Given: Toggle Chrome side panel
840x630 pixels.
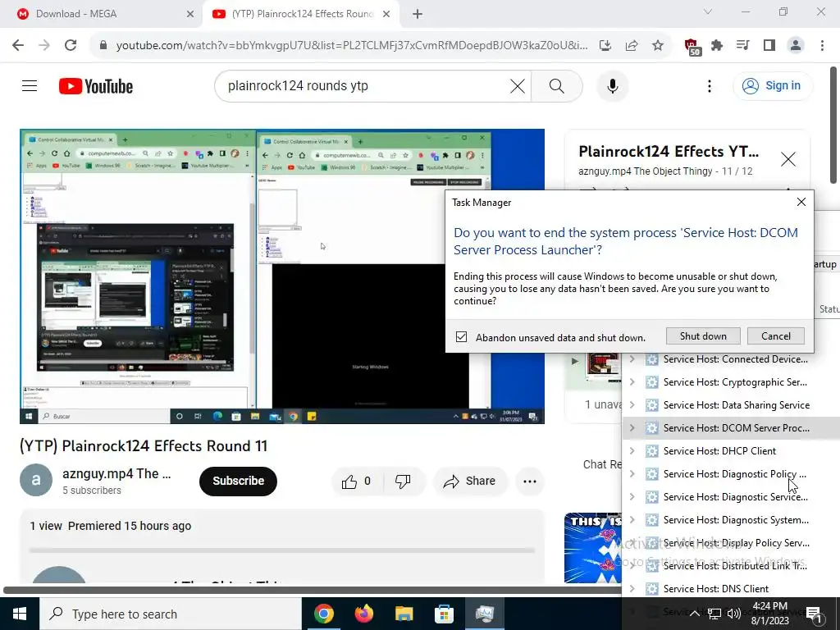Looking at the screenshot, I should (769, 46).
